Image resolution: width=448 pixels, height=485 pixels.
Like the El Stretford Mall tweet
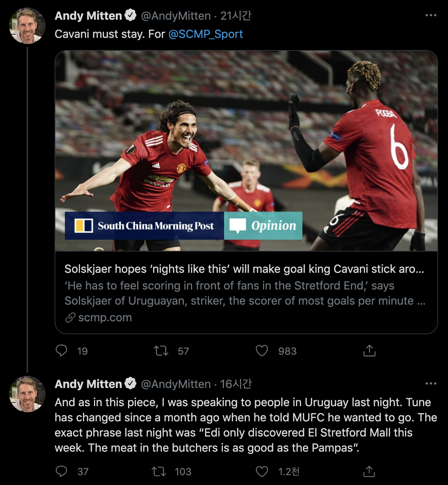(x=262, y=471)
